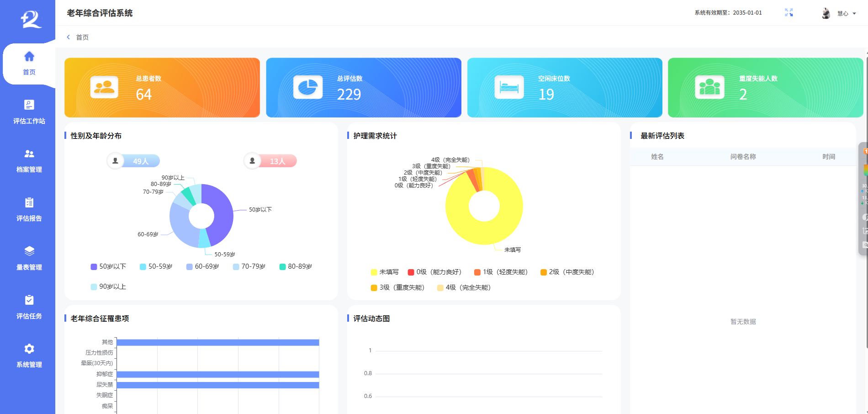Screen dimensions: 868x414
Task: Click the user avatar in the header
Action: [826, 13]
